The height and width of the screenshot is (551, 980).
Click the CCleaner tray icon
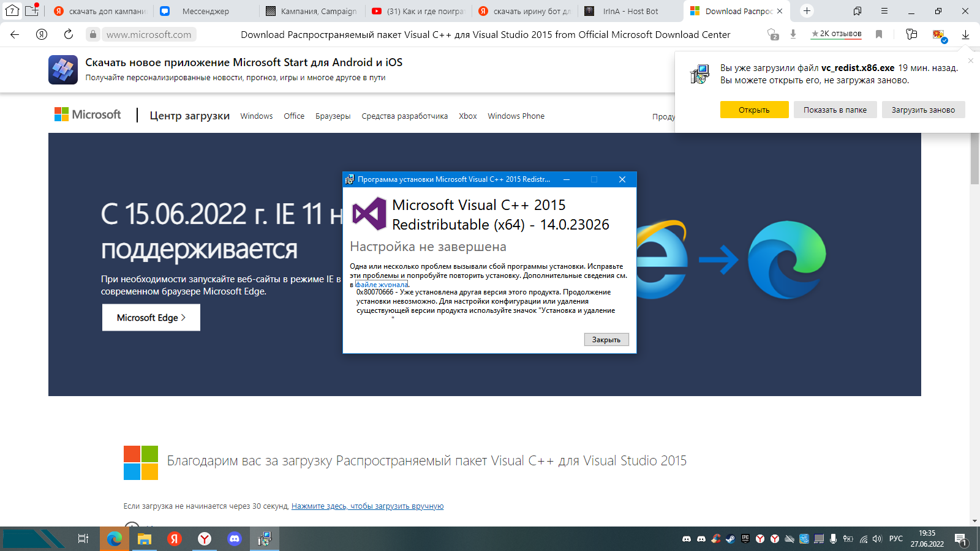[x=715, y=539]
